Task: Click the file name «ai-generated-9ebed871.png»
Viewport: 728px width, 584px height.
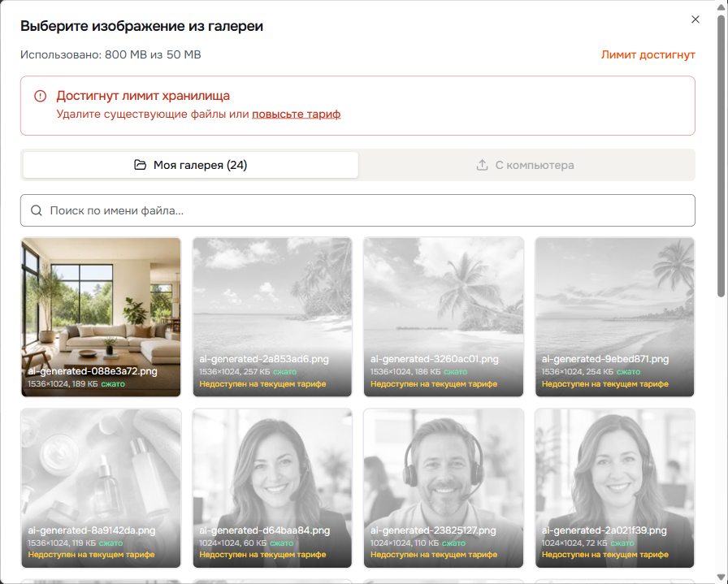Action: click(605, 359)
